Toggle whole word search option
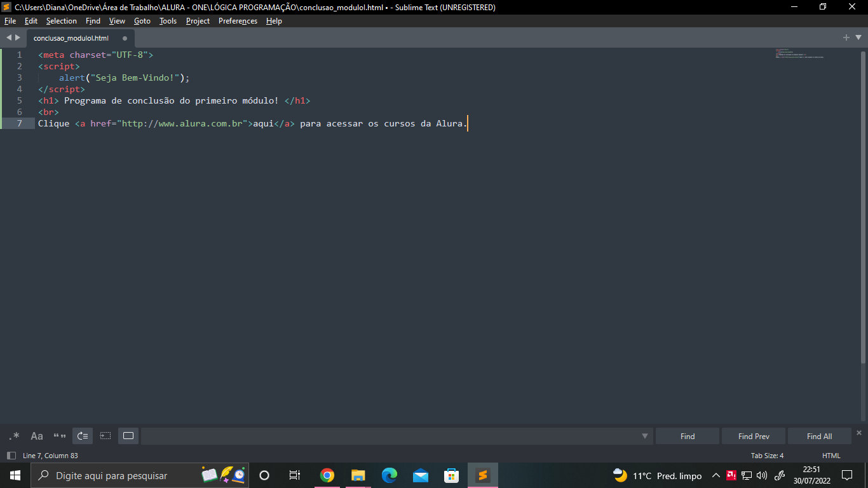 60,436
